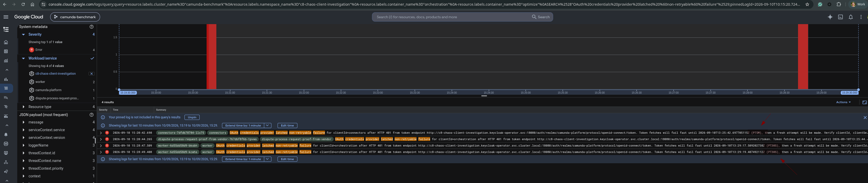Screen dimensions: 868x183
Task: Expand the Resource type section
Action: (x=23, y=107)
